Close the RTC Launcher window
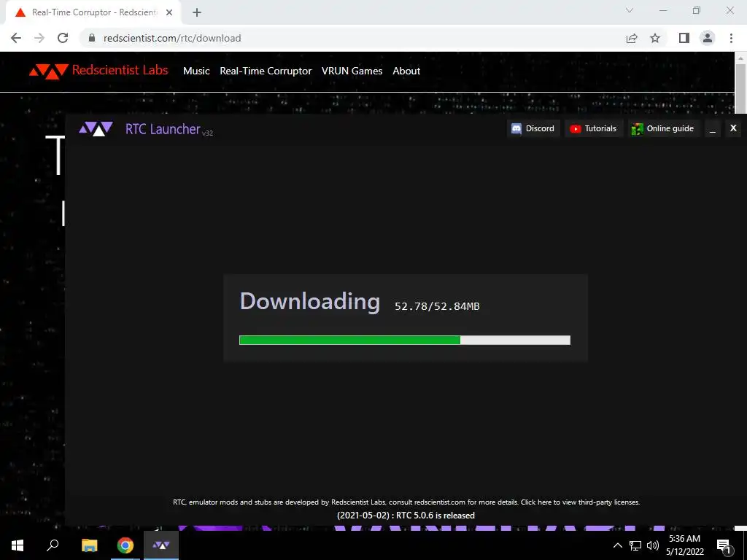747x560 pixels. click(x=733, y=128)
